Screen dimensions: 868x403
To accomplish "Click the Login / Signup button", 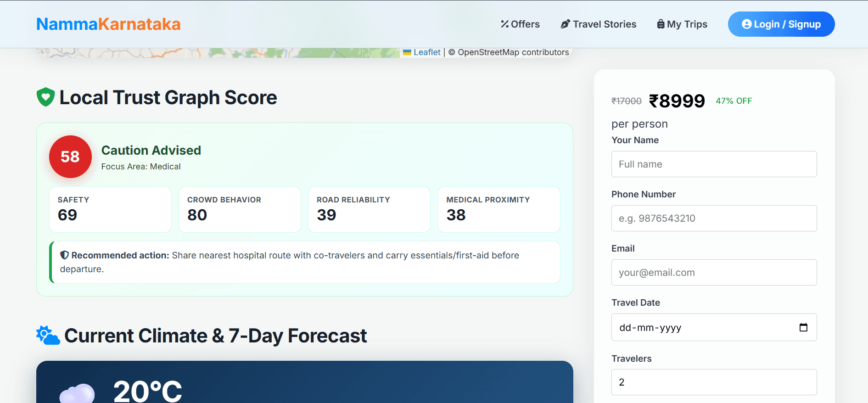I will (x=781, y=24).
